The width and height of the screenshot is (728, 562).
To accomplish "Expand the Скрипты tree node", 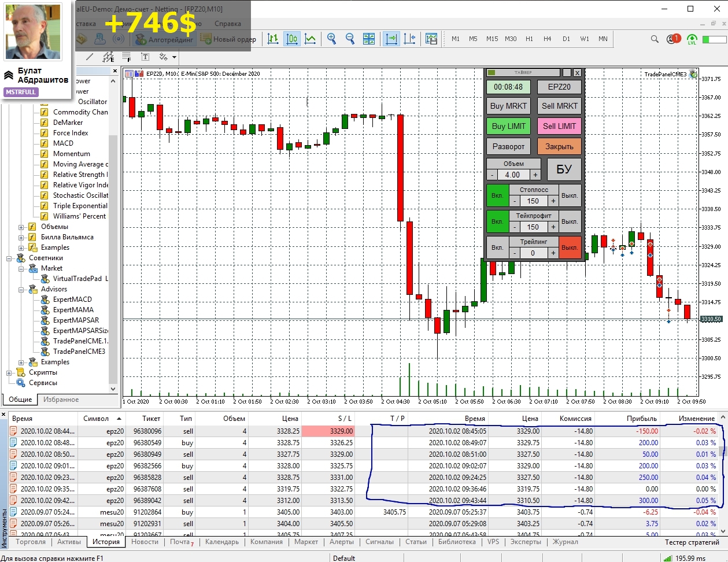I will (9, 372).
